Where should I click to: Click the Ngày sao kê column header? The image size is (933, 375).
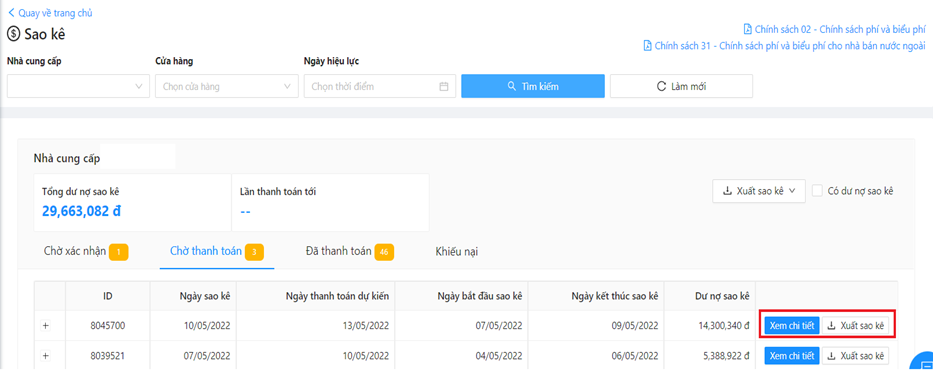(x=193, y=296)
